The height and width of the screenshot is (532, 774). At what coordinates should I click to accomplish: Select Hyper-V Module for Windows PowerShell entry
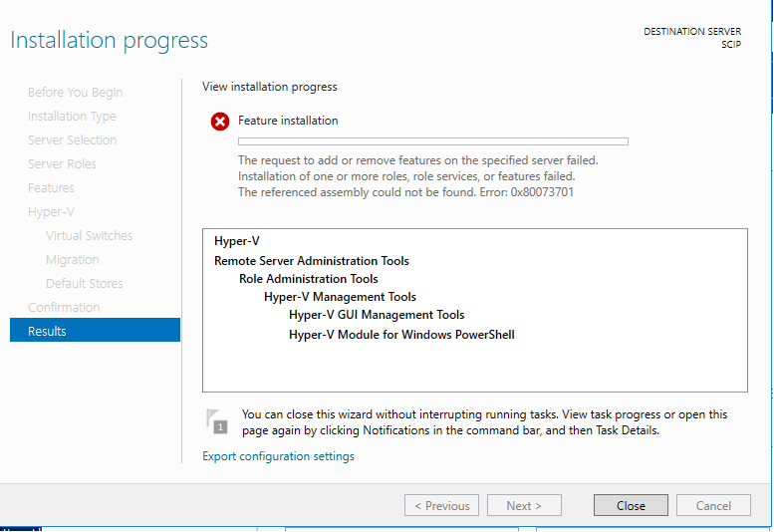[401, 335]
